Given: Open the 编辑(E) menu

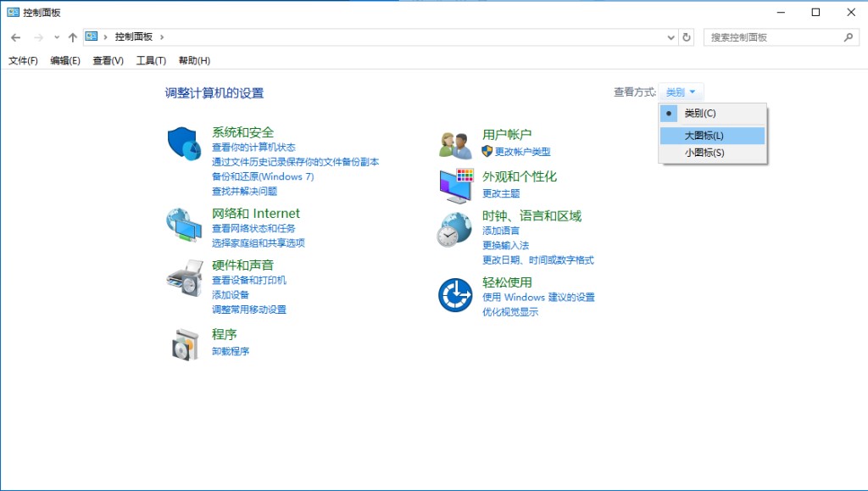Looking at the screenshot, I should coord(65,60).
